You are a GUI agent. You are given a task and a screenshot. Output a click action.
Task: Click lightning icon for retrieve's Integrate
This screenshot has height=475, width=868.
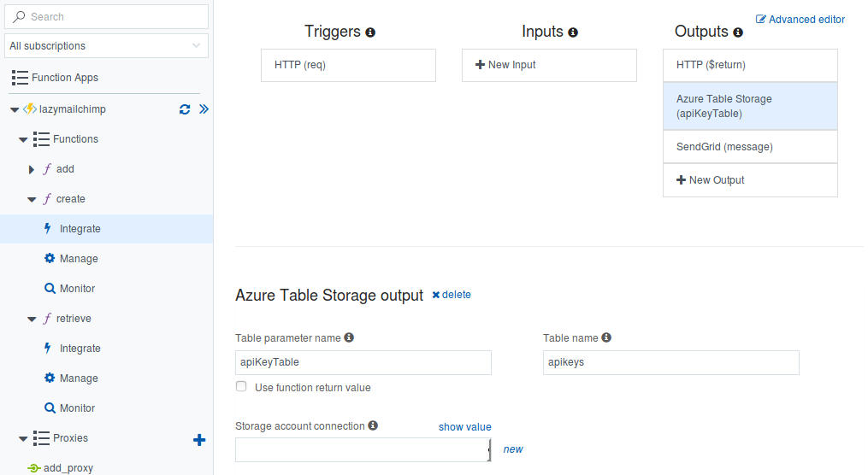pyautogui.click(x=48, y=348)
